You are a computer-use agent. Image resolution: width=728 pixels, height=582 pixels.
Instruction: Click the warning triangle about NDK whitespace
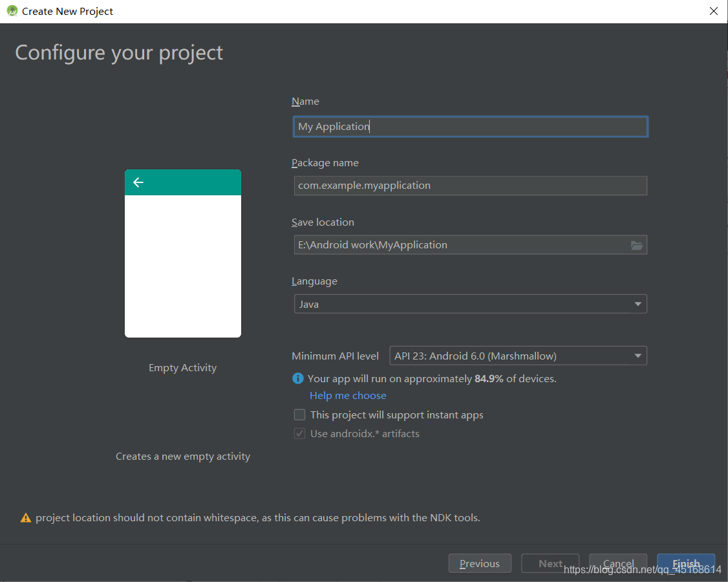point(26,517)
